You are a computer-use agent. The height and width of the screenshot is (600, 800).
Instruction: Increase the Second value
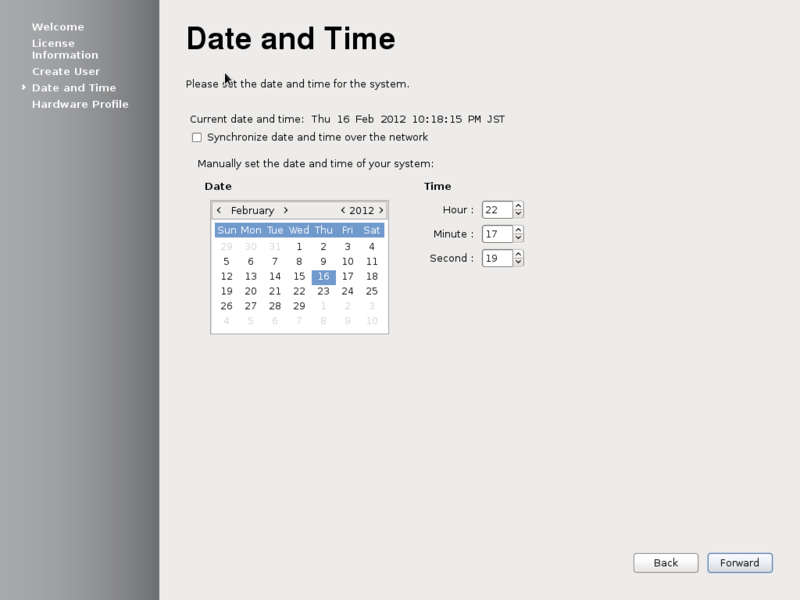point(518,254)
